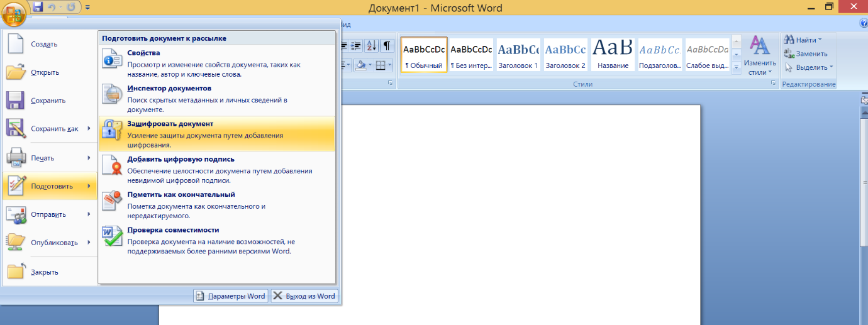Click the Undo arrow icon
This screenshot has width=868, height=325.
coord(51,8)
